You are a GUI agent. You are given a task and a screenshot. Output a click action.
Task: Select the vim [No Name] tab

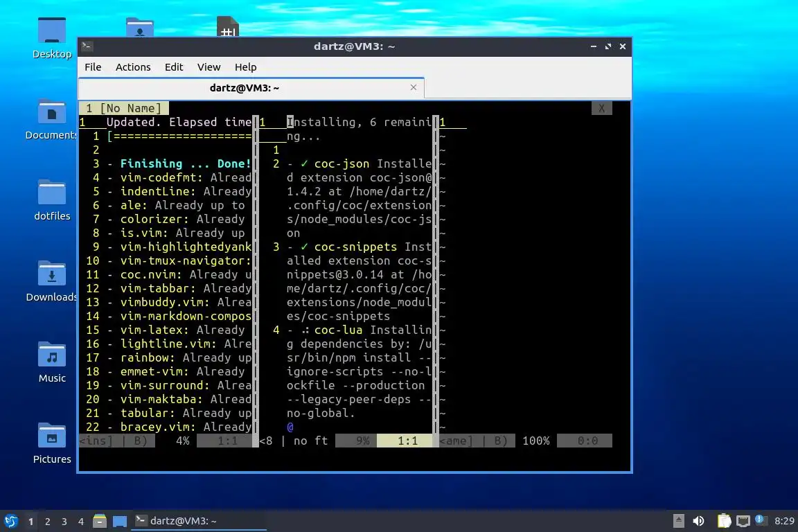tap(124, 109)
